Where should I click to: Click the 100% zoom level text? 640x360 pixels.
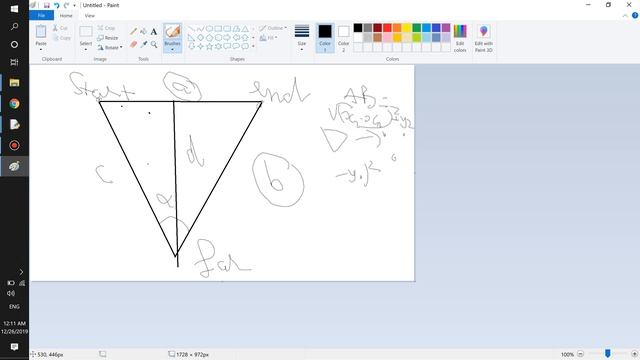point(567,354)
